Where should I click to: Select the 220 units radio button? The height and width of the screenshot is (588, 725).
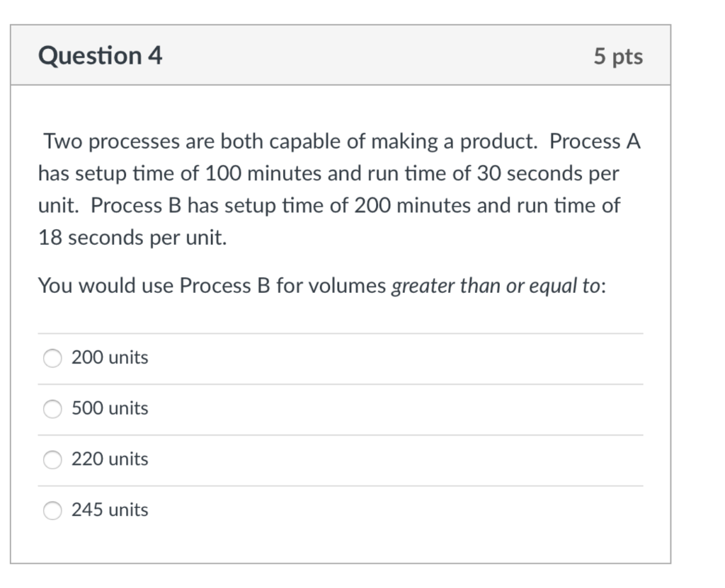[x=52, y=459]
